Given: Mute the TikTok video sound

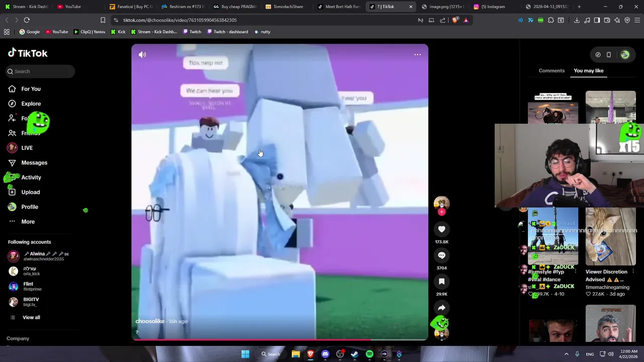Looking at the screenshot, I should point(142,54).
